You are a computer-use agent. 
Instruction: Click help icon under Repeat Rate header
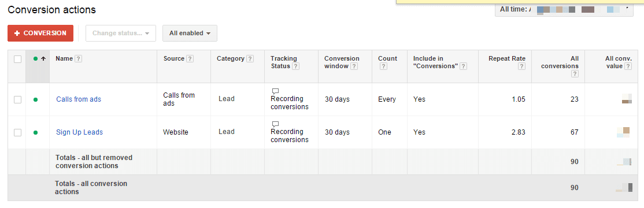click(521, 66)
